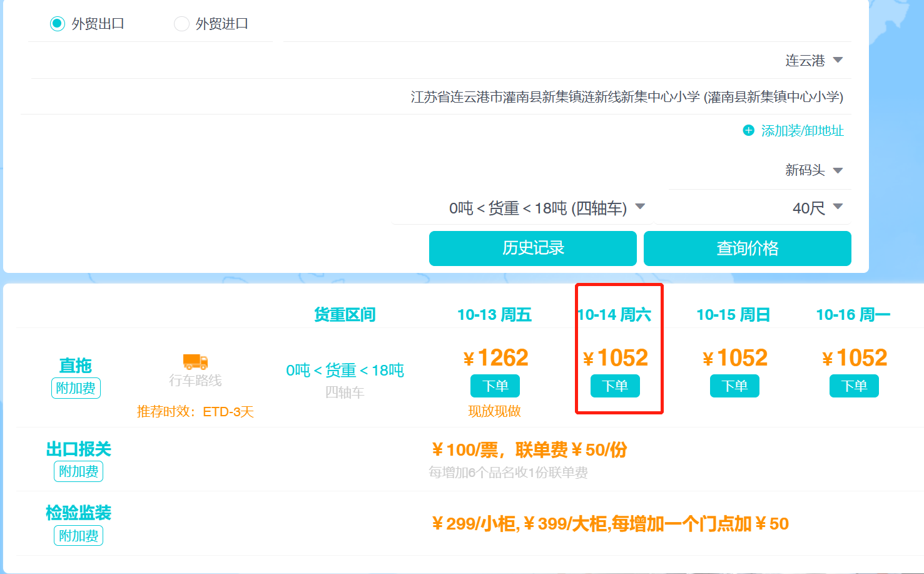The width and height of the screenshot is (924, 574).
Task: Click the 每增加6个品名收1份联单费 note
Action: pos(508,473)
